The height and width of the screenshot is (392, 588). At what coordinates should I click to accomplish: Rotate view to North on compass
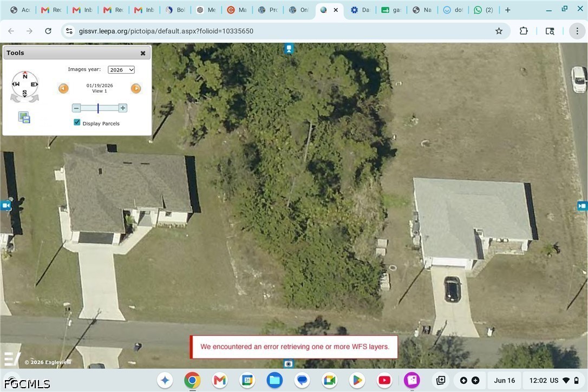click(25, 75)
